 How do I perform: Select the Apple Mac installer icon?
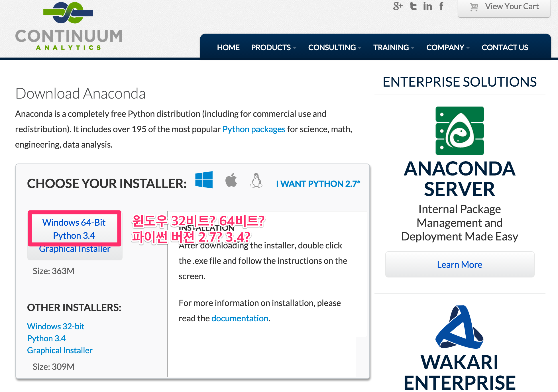coord(231,180)
